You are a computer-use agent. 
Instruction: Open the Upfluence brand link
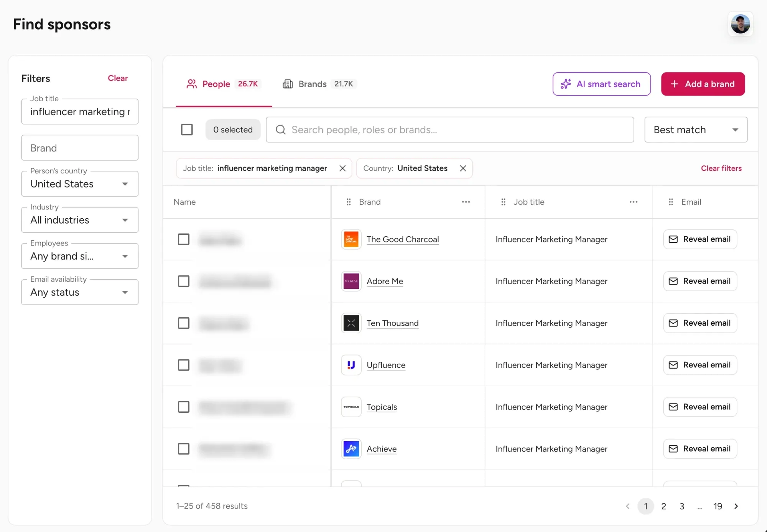click(386, 365)
